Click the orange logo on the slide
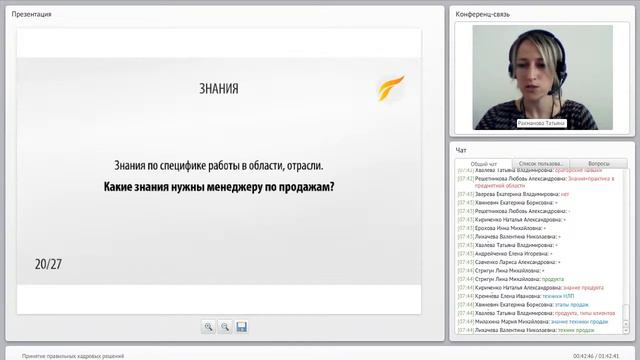The width and height of the screenshot is (640, 360). click(x=391, y=88)
